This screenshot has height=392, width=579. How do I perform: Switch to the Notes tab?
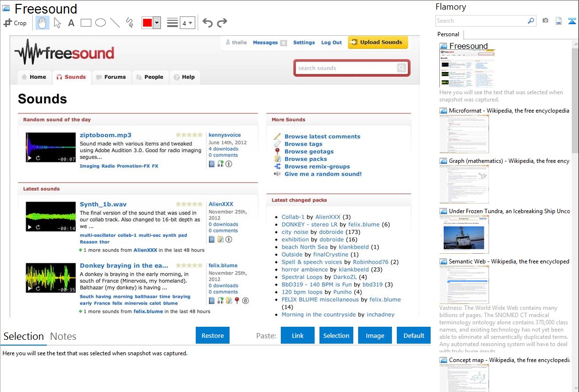point(63,336)
